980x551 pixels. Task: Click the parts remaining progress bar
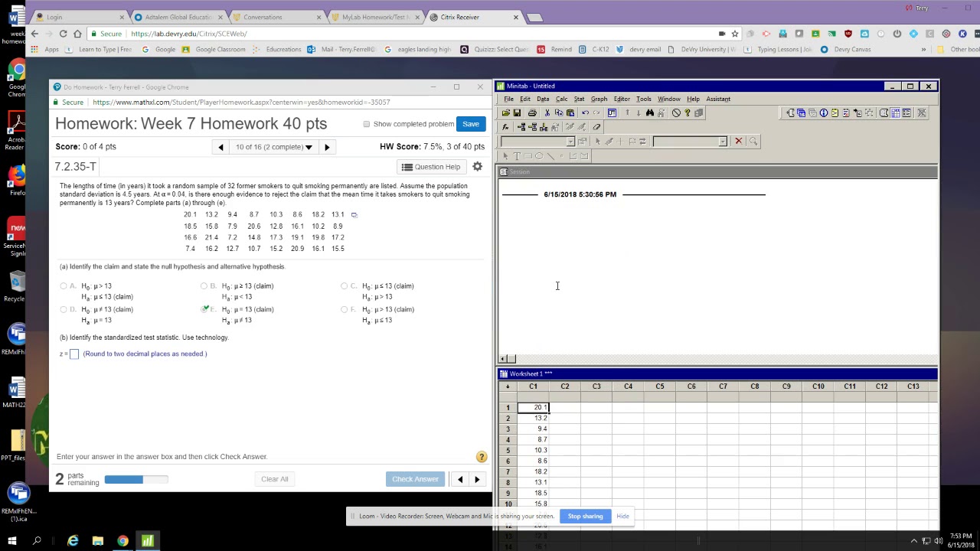(x=136, y=479)
